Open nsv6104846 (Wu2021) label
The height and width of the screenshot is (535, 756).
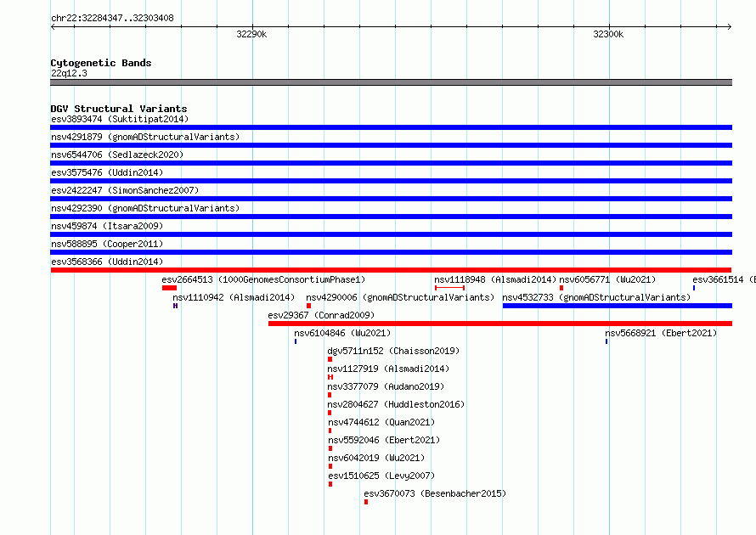tap(342, 333)
